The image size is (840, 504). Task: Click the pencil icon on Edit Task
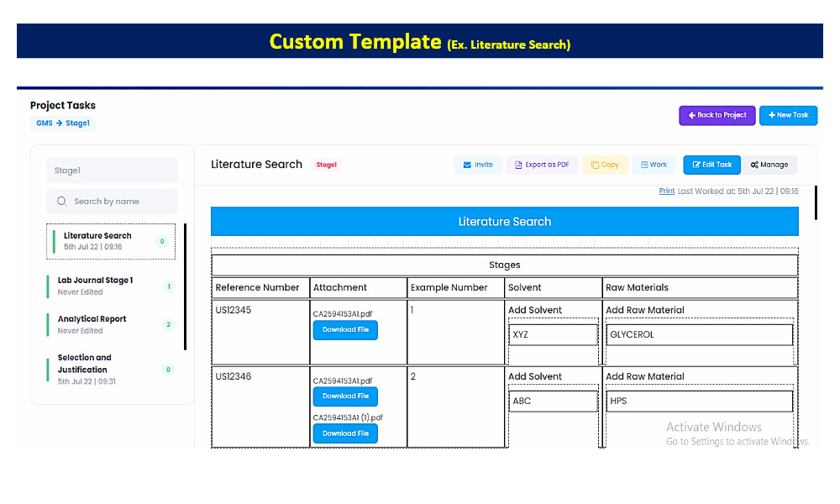pyautogui.click(x=696, y=165)
